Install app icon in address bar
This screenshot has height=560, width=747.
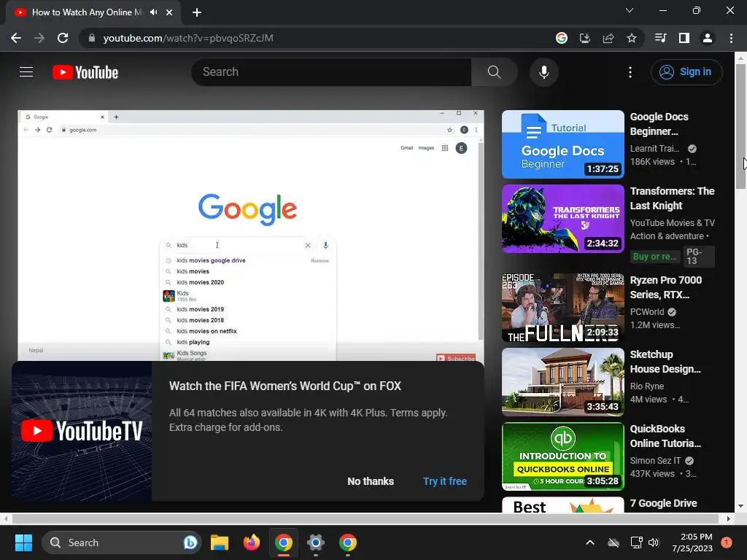click(585, 38)
